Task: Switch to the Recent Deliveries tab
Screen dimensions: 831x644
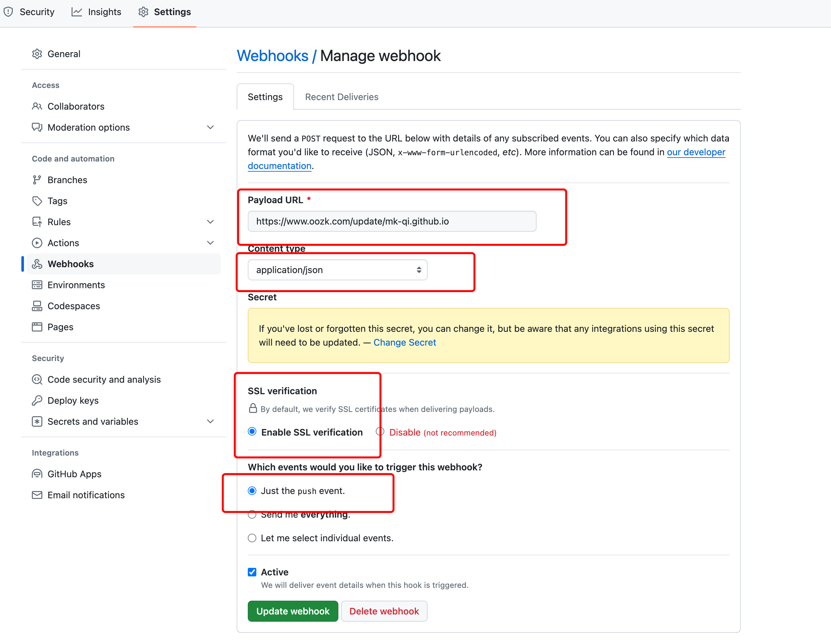Action: pyautogui.click(x=341, y=97)
